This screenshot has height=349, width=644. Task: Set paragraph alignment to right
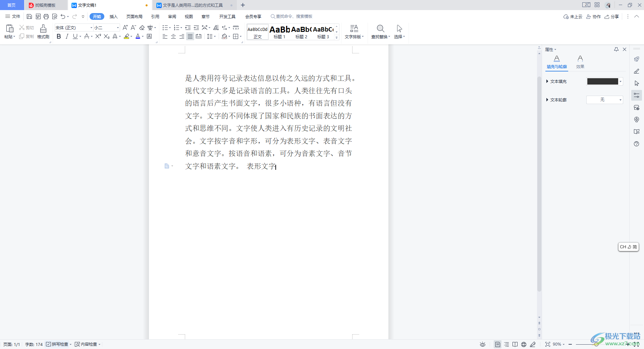click(x=181, y=36)
